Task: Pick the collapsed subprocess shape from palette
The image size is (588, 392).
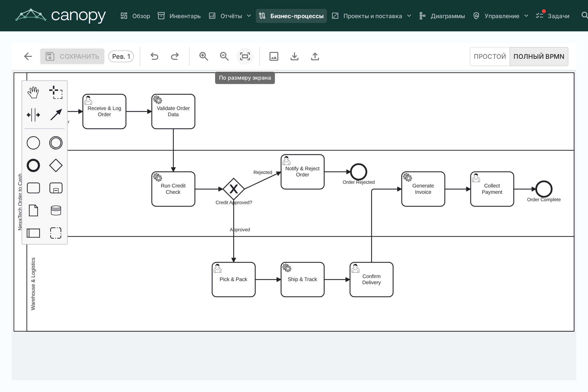Action: (56, 188)
